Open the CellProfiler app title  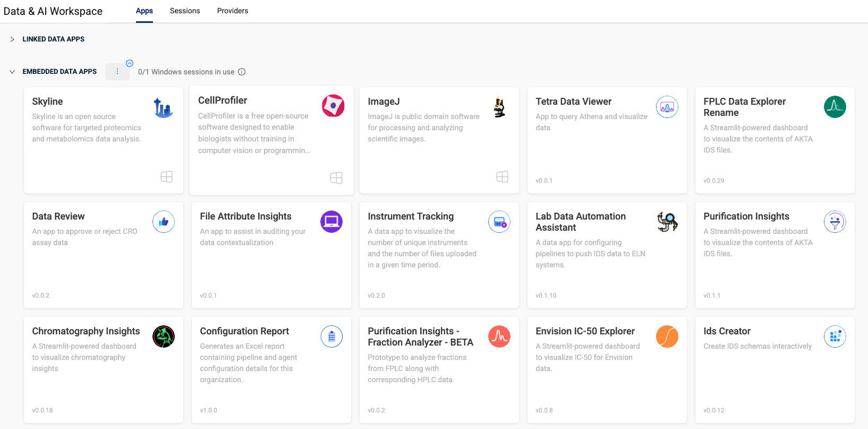(x=223, y=100)
